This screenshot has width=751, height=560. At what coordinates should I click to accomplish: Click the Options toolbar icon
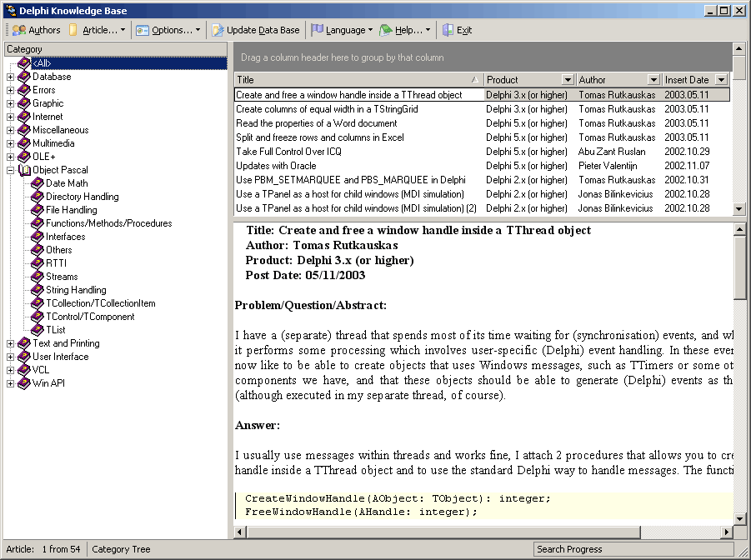coord(143,30)
